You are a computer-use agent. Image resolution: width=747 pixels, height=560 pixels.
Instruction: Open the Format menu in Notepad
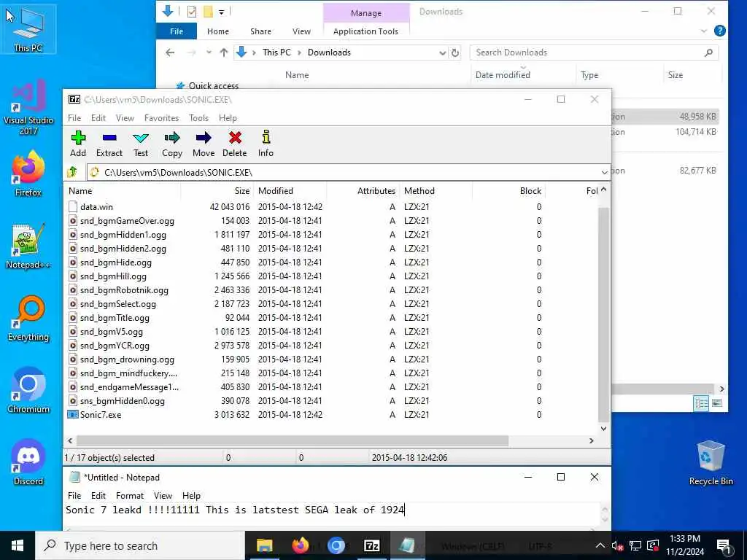pos(130,496)
